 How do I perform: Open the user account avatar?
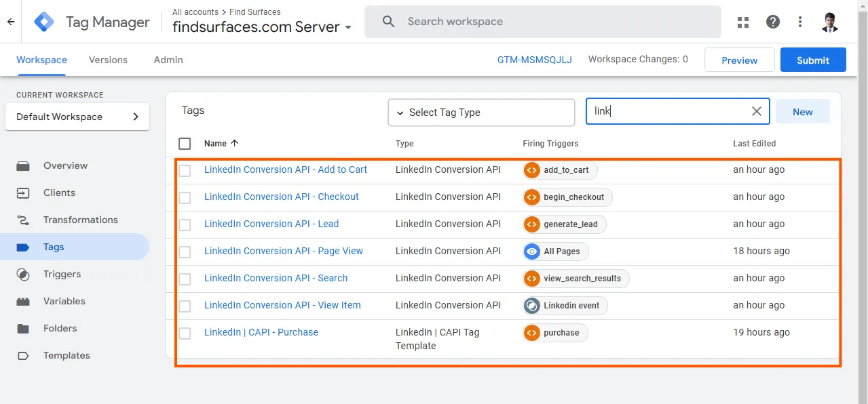pos(829,22)
